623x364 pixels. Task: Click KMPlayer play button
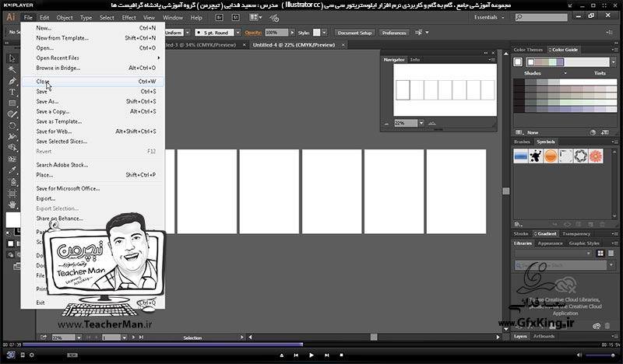(311, 355)
